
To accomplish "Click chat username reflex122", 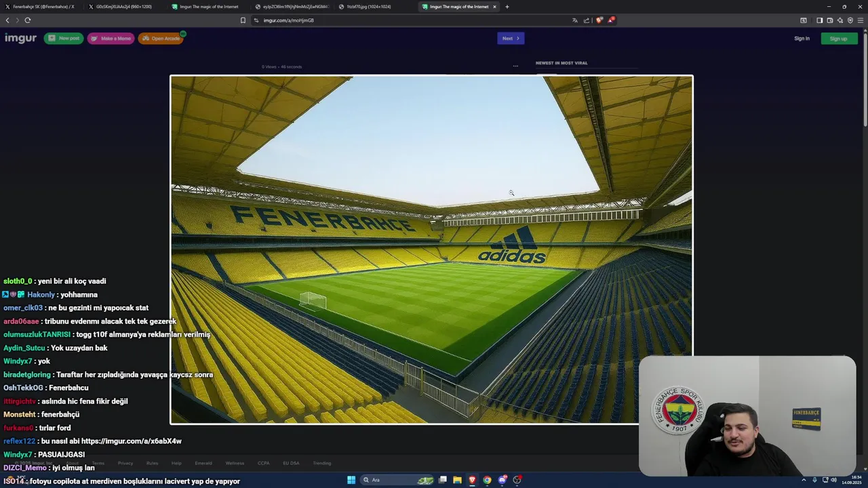I will tap(19, 441).
